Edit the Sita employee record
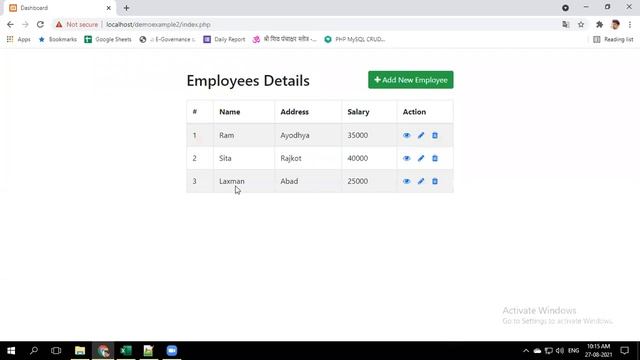 (x=421, y=158)
